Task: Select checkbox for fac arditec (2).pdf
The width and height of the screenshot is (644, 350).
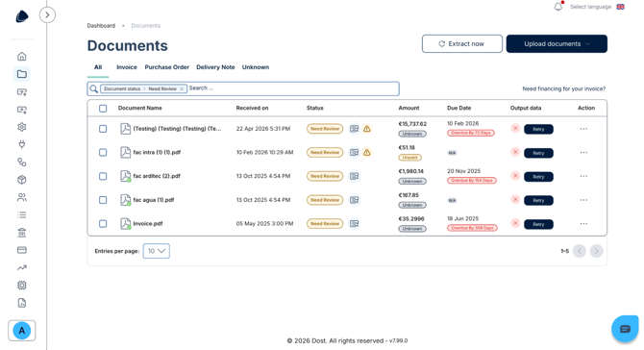Action: pyautogui.click(x=103, y=176)
